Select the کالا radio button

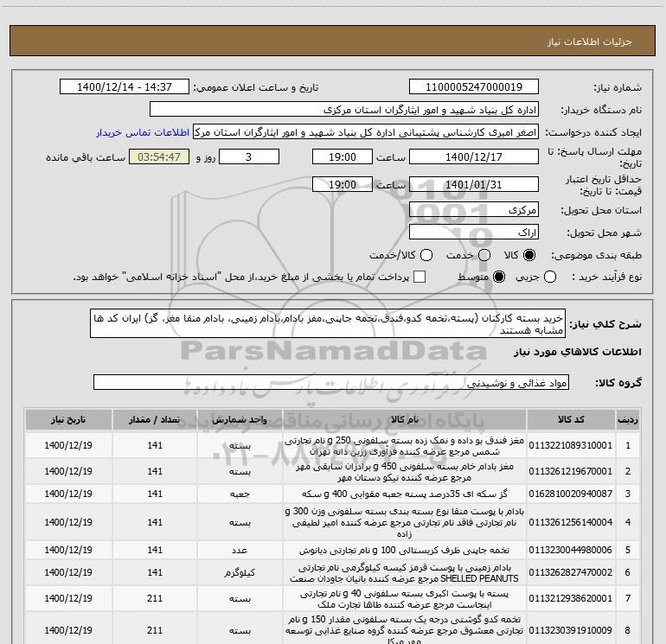(529, 255)
